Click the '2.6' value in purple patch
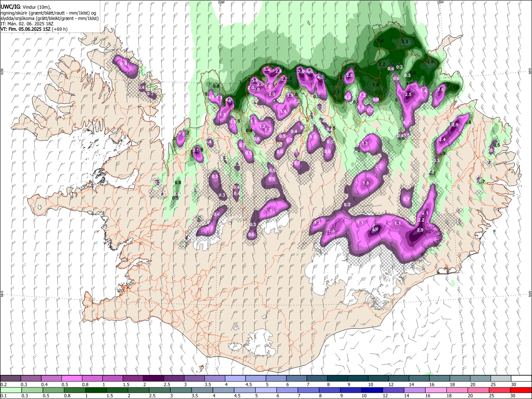Image resolution: width=532 pixels, height=399 pixels. (x=441, y=89)
